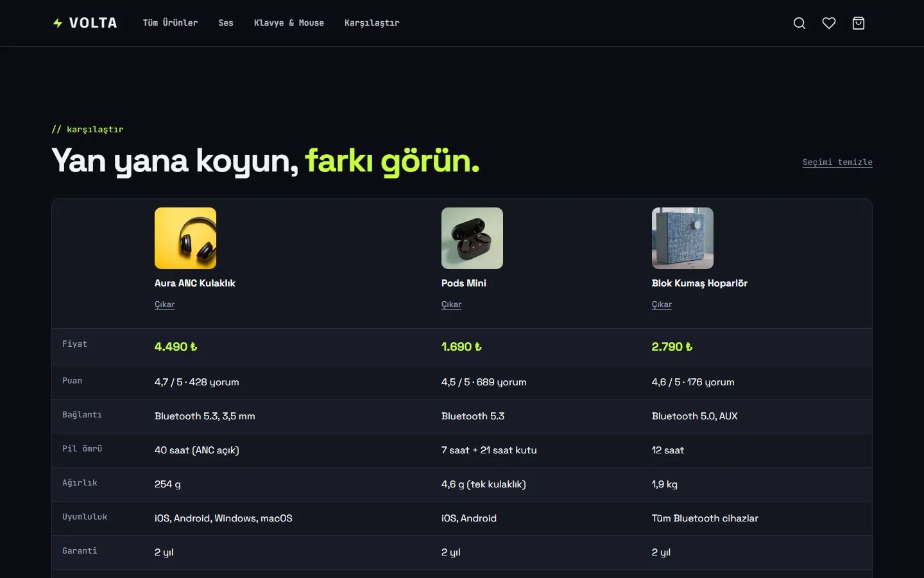Click Tüm Bluetooth cihazlar compatibility cell

(705, 518)
